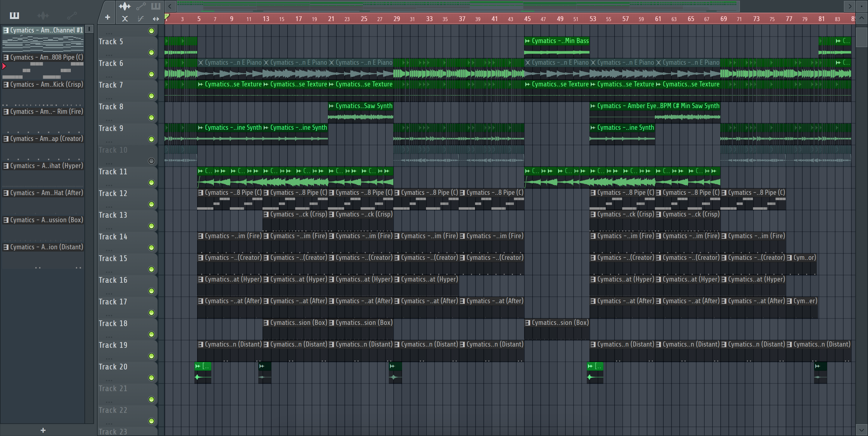
Task: Click pattern icon of 808 Pipe (C) in picker
Action: 6,57
